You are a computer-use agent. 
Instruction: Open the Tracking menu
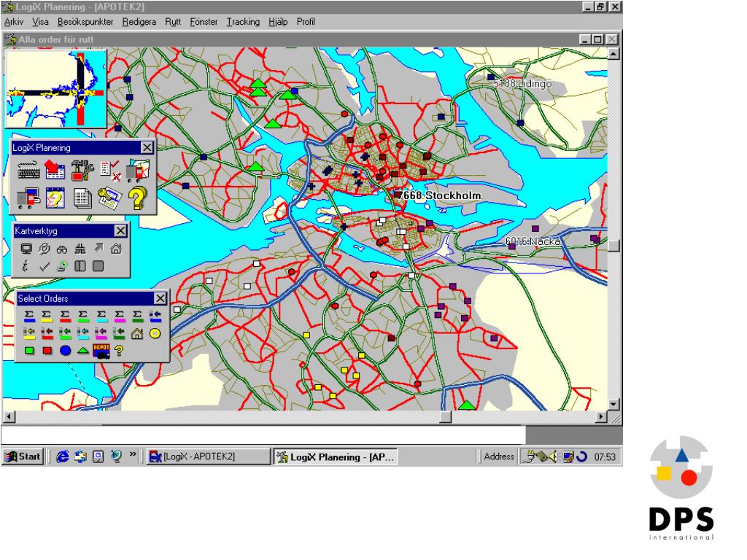(x=243, y=22)
